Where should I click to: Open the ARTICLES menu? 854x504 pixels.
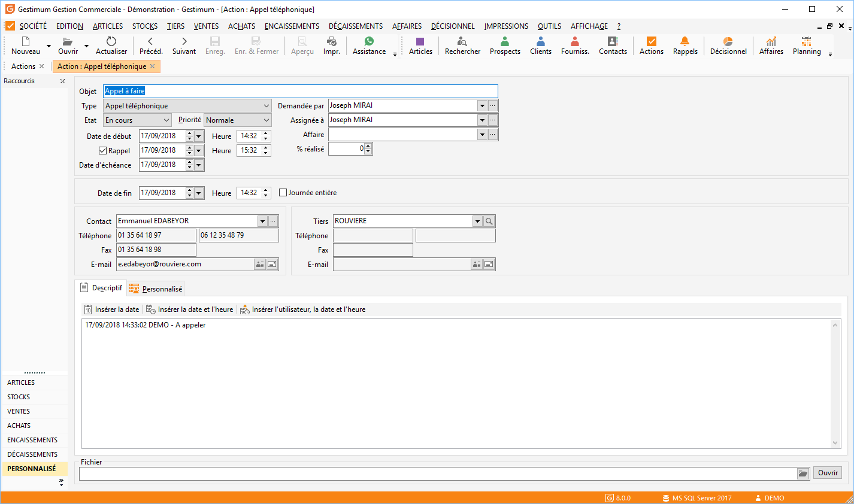pyautogui.click(x=108, y=26)
